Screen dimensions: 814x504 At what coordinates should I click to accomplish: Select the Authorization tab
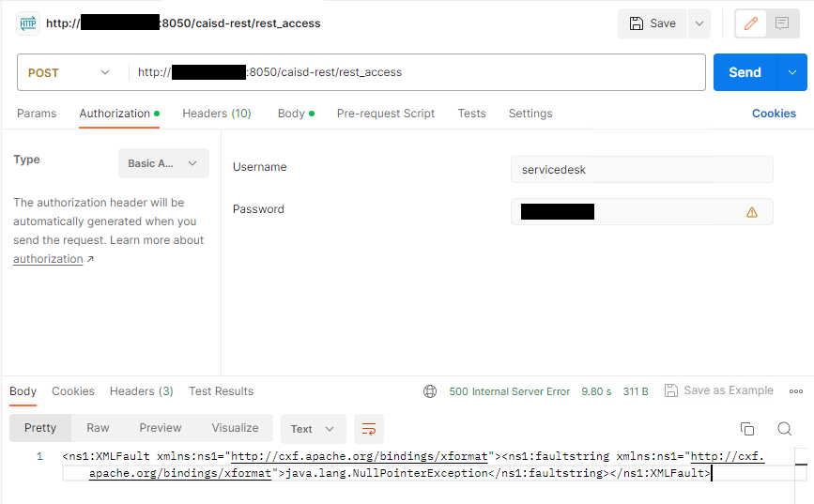coord(119,114)
